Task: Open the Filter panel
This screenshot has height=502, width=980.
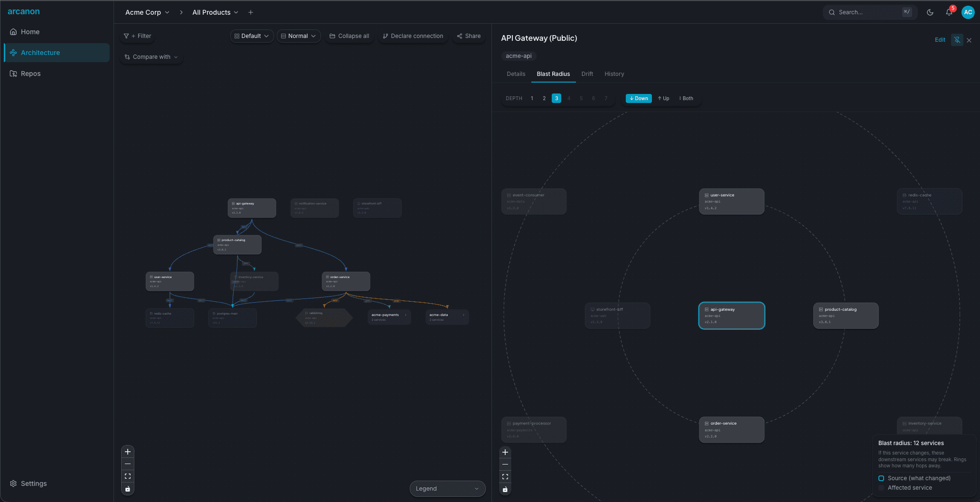Action: click(137, 36)
